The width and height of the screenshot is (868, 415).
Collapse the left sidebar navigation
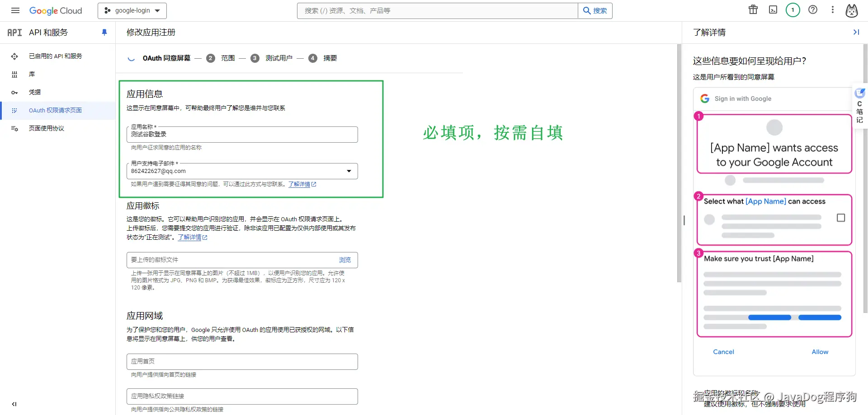point(14,404)
